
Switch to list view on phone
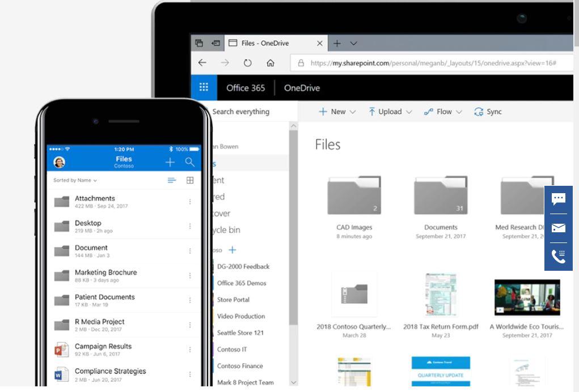(172, 180)
